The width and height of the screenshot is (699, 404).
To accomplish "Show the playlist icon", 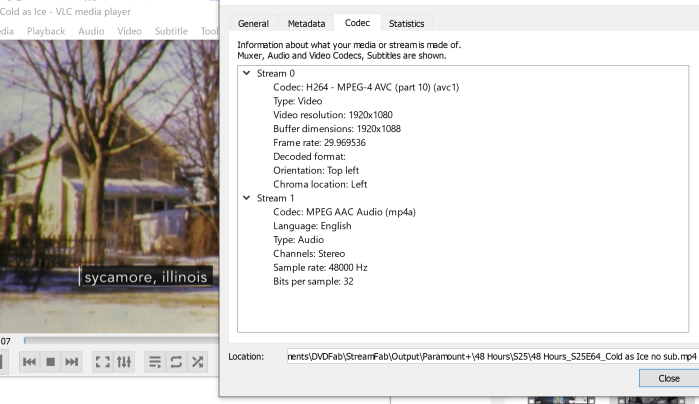I will coord(155,362).
